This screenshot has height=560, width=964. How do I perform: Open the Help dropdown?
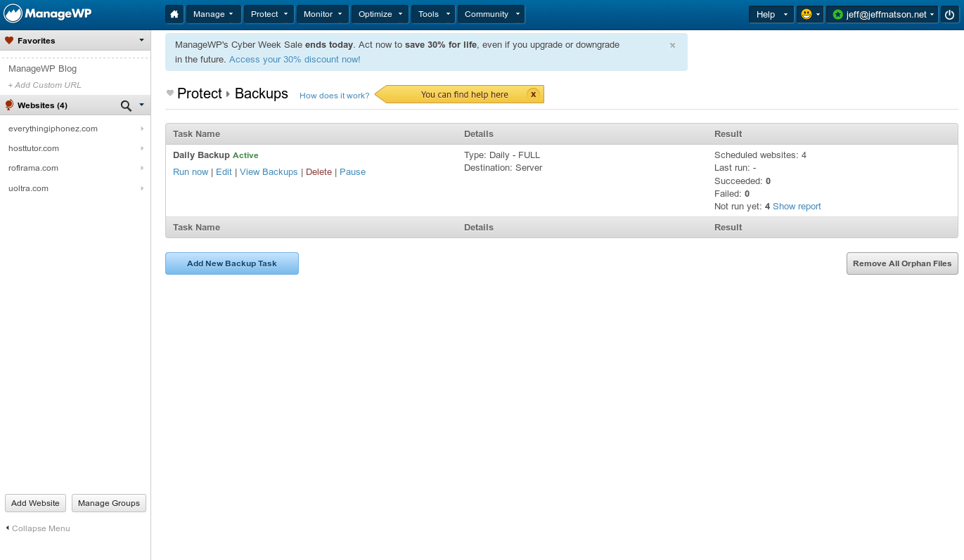click(x=771, y=14)
